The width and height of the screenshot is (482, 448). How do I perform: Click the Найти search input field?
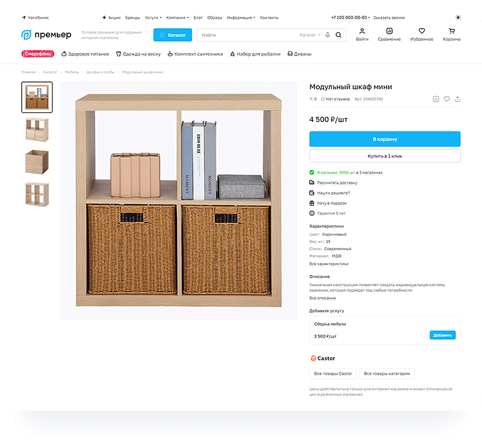[x=247, y=35]
